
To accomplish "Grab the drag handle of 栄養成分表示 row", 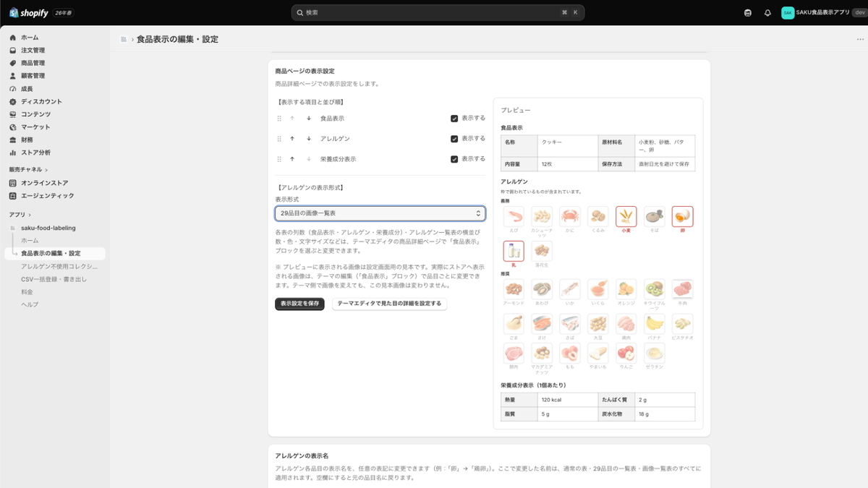I will coord(279,158).
